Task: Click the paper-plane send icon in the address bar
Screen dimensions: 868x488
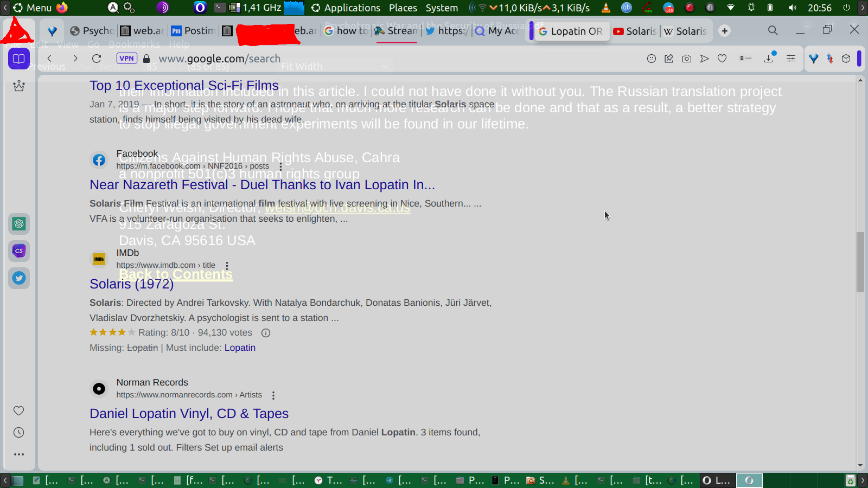Action: click(x=704, y=59)
